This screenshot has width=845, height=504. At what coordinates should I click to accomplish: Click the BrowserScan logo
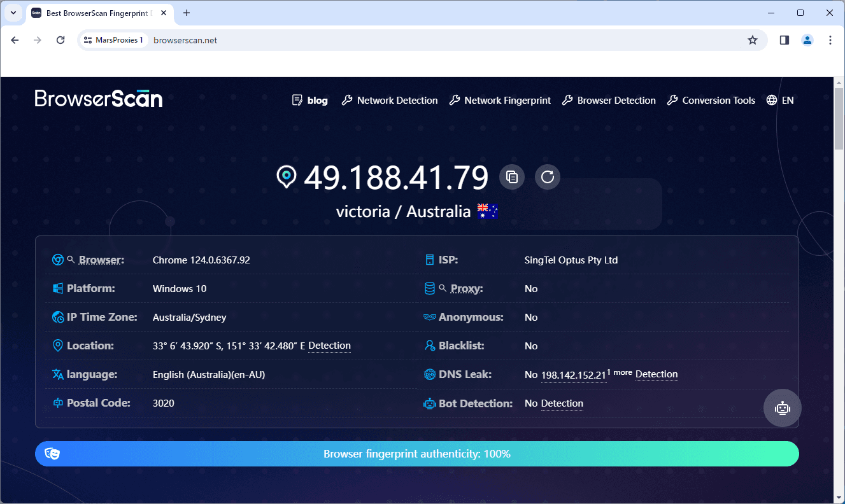(99, 99)
